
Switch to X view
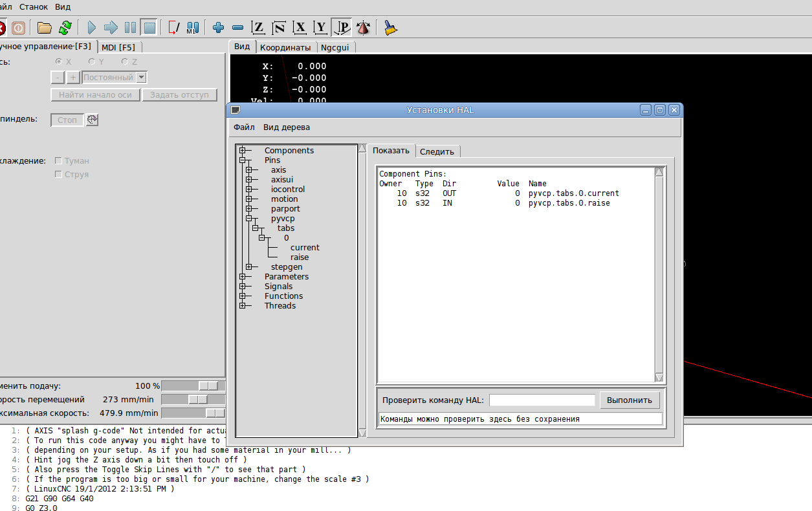point(300,27)
